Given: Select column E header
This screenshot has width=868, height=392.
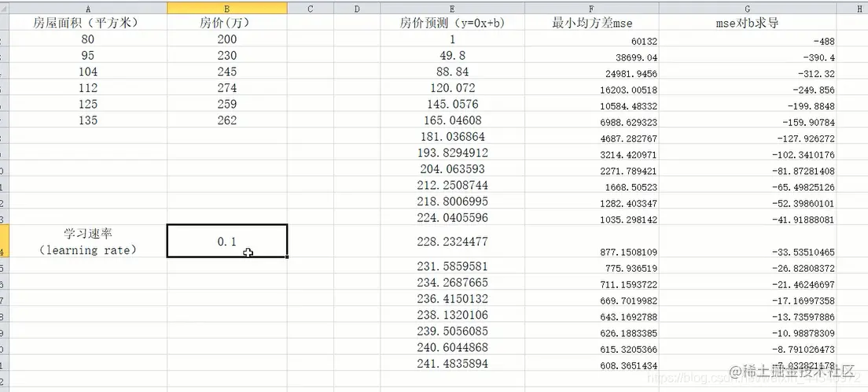Looking at the screenshot, I should tap(452, 9).
